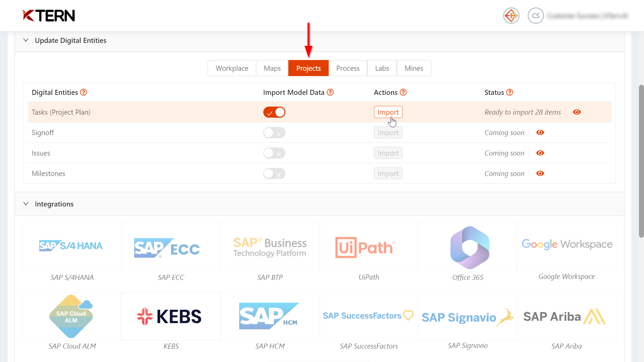
Task: View Issues status with the eye icon
Action: coord(540,153)
